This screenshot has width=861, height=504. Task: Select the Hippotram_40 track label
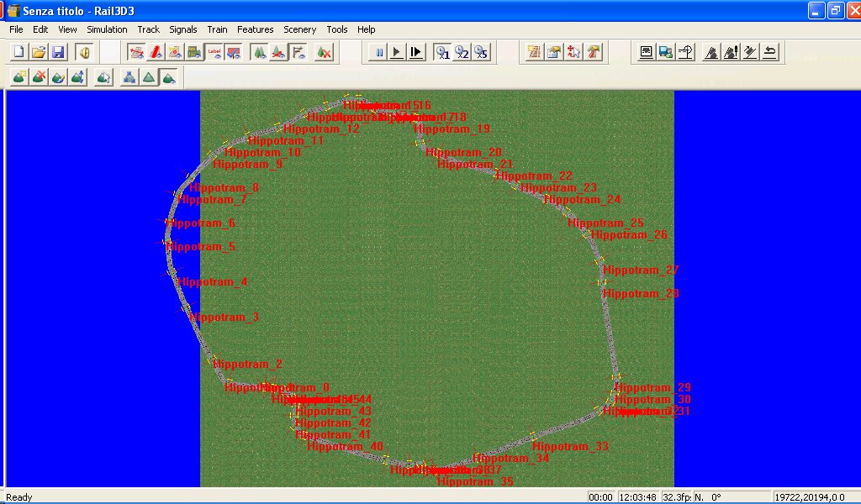[x=346, y=446]
